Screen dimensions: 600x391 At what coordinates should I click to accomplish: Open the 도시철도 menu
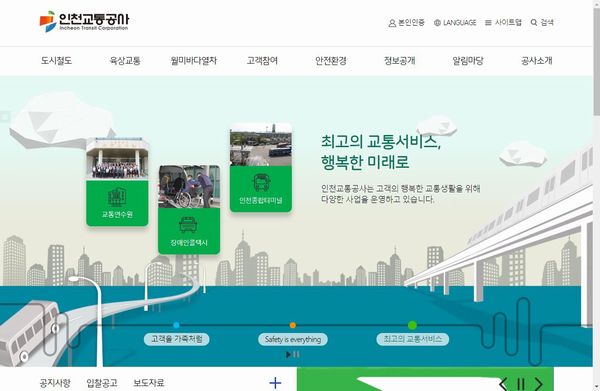(56, 60)
